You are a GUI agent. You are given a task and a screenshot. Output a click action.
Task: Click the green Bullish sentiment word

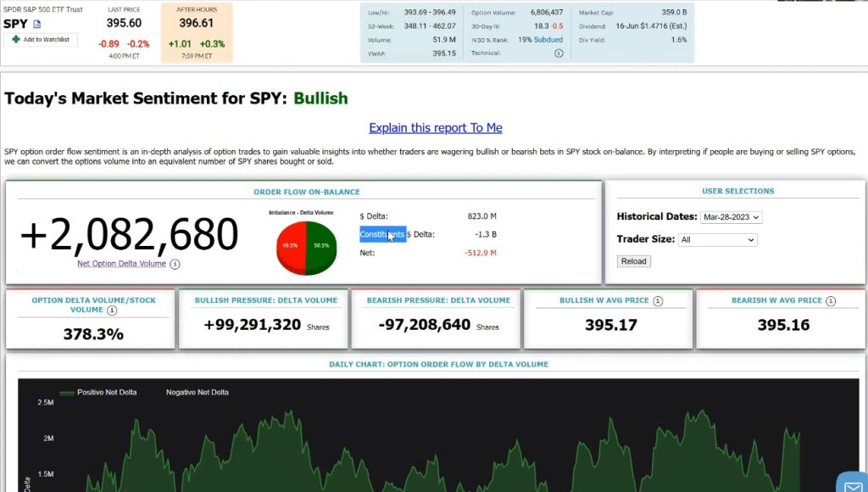[x=320, y=98]
